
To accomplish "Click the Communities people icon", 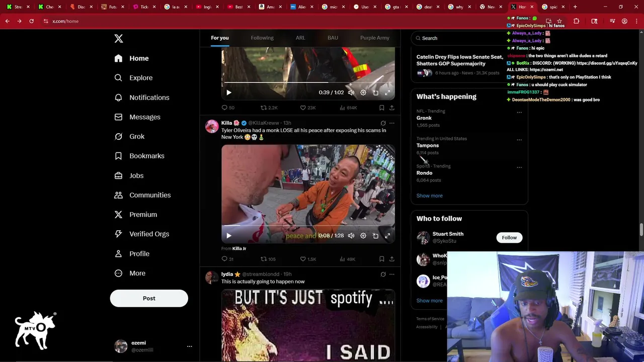I will coord(118,195).
